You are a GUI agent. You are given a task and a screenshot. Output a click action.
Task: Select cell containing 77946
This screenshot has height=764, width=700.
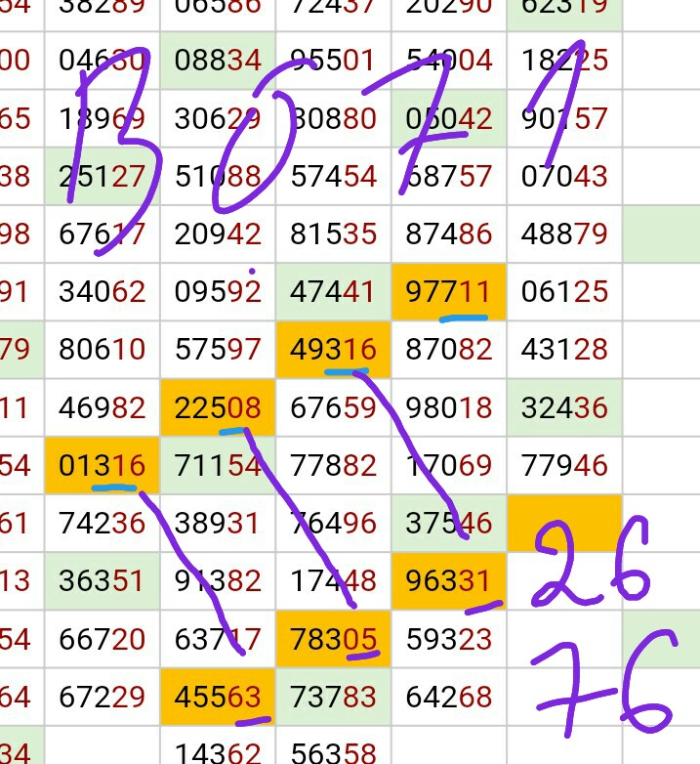point(564,465)
